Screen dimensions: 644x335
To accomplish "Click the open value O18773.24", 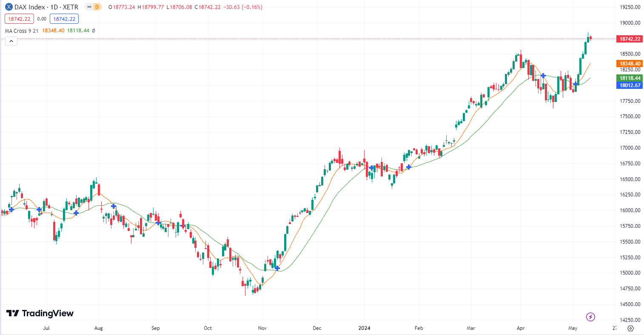I will tap(122, 7).
